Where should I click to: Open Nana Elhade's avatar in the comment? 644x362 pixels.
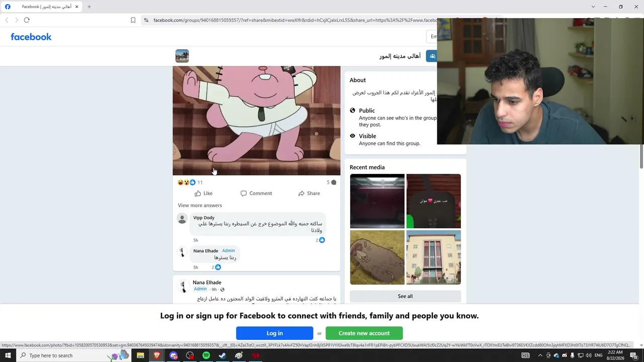[182, 252]
